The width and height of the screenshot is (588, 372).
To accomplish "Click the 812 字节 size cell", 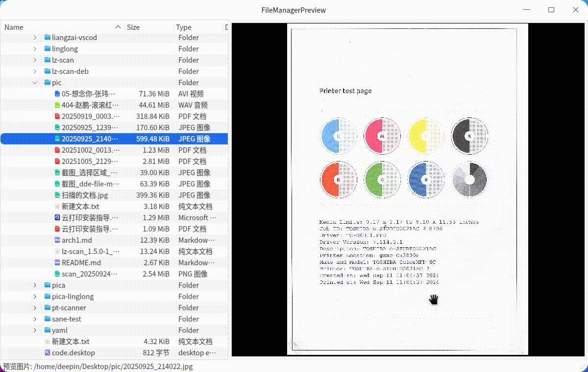I will point(156,353).
